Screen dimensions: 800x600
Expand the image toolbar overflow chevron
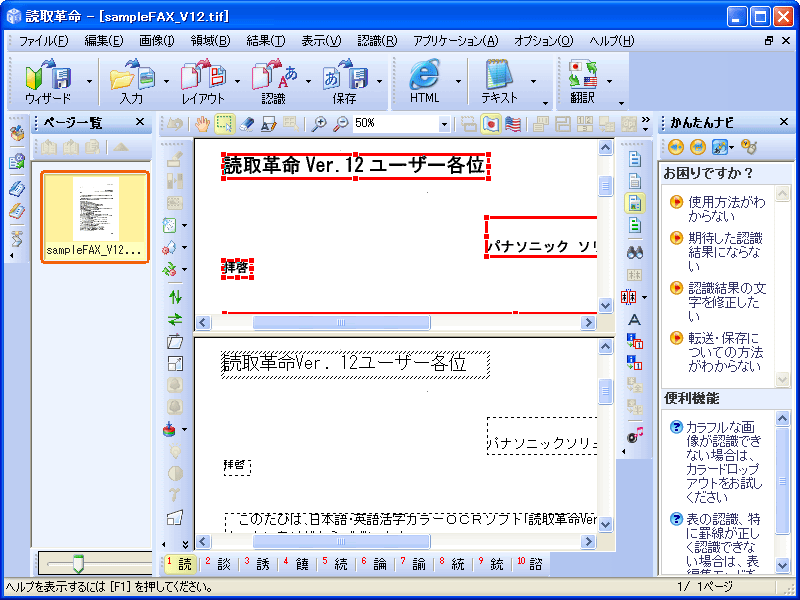click(x=645, y=123)
